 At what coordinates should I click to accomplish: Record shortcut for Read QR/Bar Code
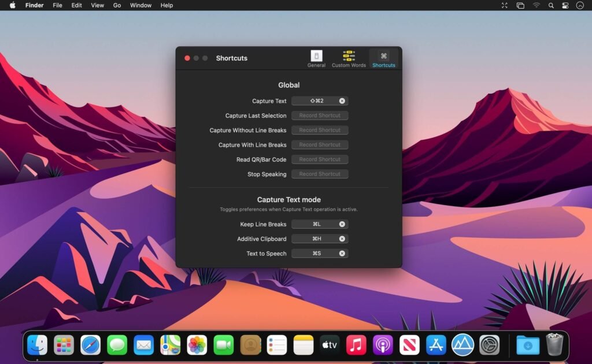click(x=319, y=159)
